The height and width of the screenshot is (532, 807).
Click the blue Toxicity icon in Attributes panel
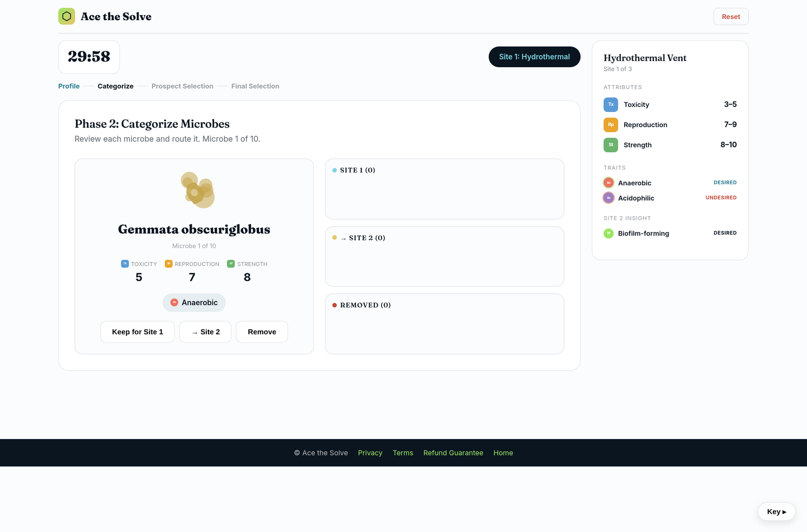click(x=611, y=105)
